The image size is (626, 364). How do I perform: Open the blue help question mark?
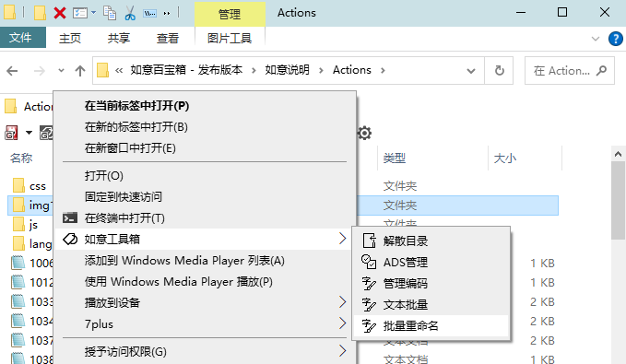click(616, 39)
